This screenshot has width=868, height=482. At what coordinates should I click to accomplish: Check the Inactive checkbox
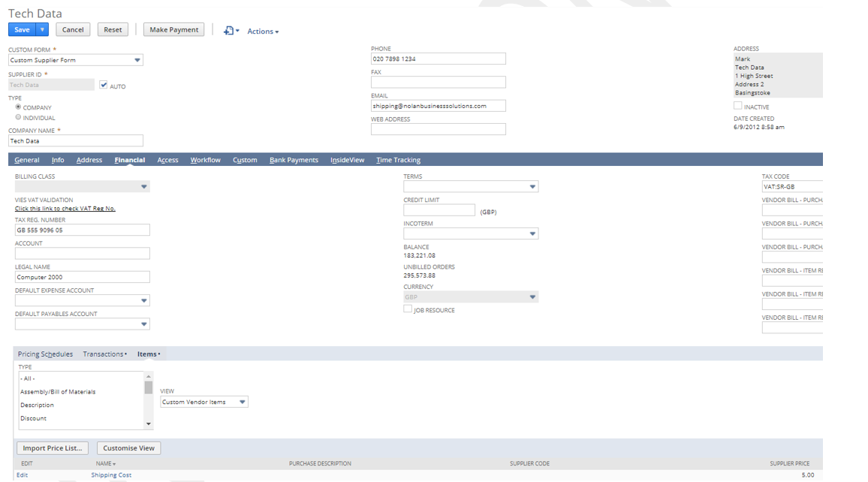[737, 106]
